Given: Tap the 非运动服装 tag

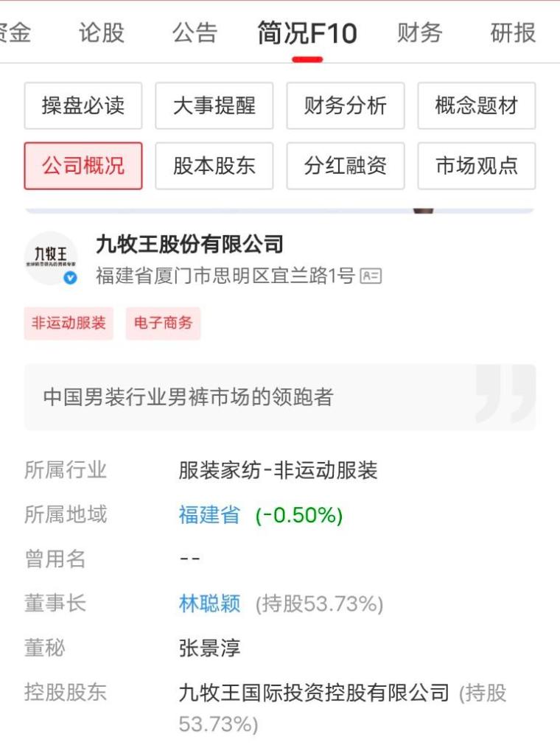Looking at the screenshot, I should point(69,323).
